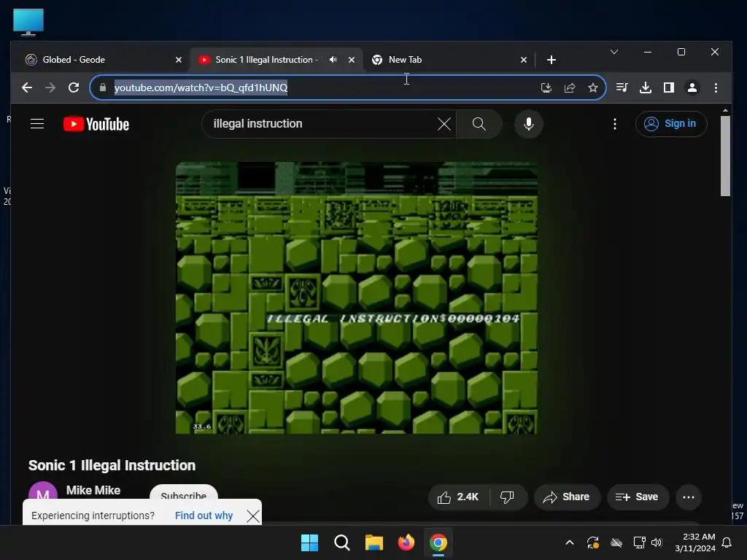Open File Explorer from taskbar
Image resolution: width=747 pixels, height=560 pixels.
[x=374, y=542]
